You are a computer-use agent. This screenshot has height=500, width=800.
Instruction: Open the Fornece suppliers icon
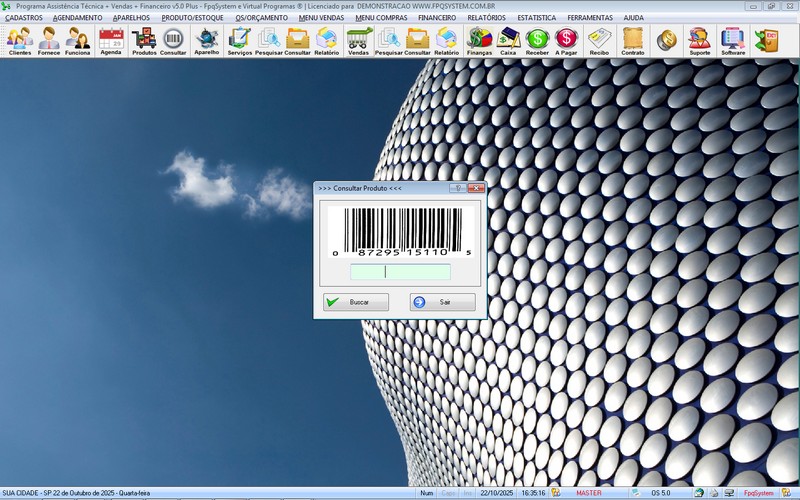(49, 41)
